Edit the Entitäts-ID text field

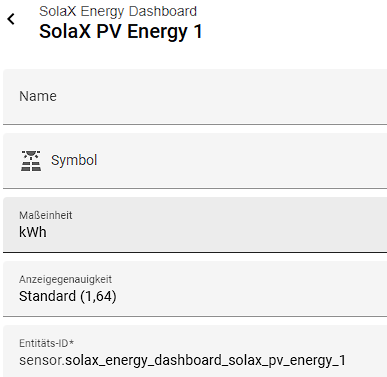pos(195,351)
